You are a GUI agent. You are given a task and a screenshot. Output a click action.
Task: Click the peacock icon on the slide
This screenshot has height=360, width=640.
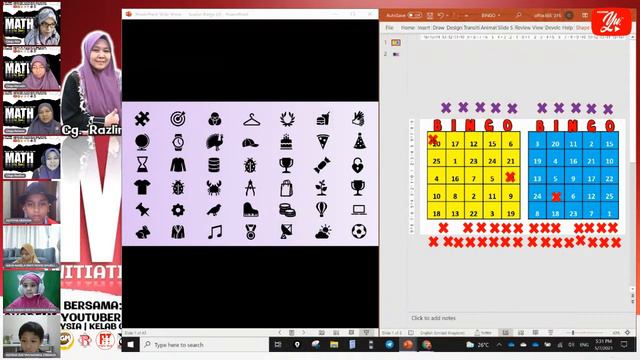(214, 142)
